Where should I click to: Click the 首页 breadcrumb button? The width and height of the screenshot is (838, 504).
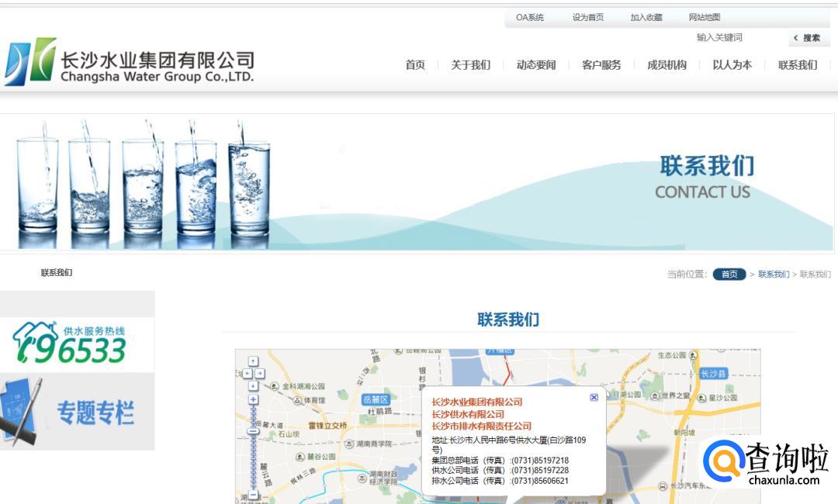click(729, 274)
